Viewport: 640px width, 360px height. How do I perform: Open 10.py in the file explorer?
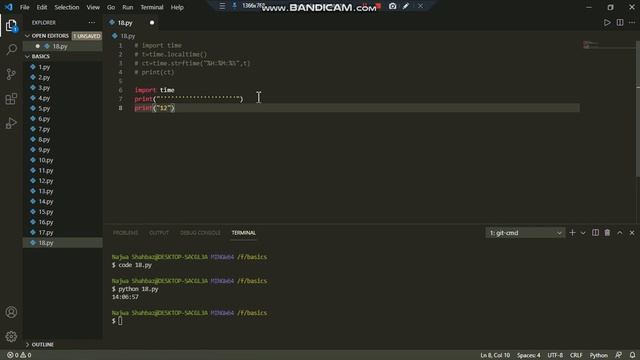pyautogui.click(x=46, y=160)
